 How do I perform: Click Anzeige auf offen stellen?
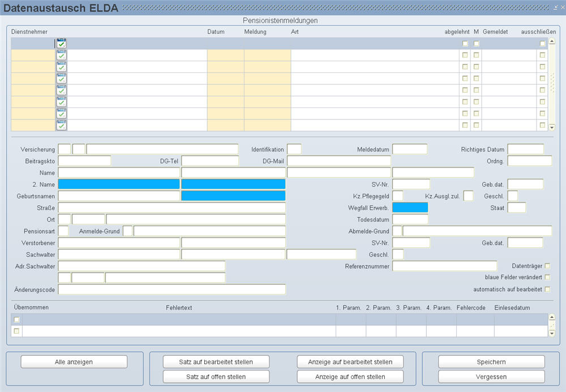[350, 377]
